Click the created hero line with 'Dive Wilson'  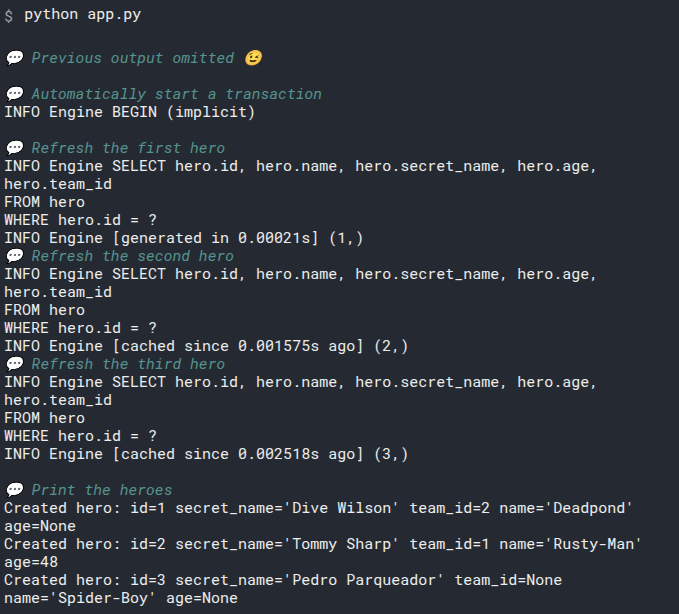coord(318,508)
